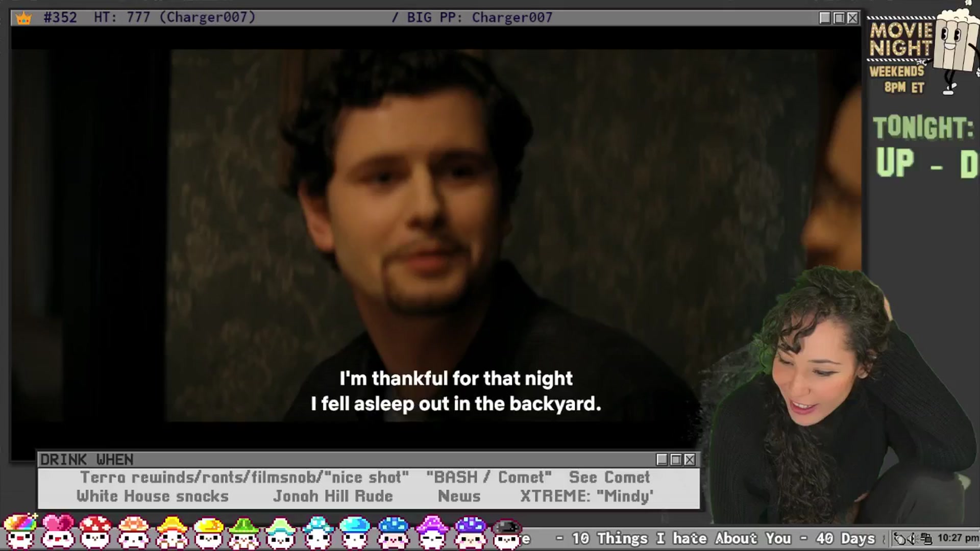Maximize the DRINK WHEN window

(676, 460)
